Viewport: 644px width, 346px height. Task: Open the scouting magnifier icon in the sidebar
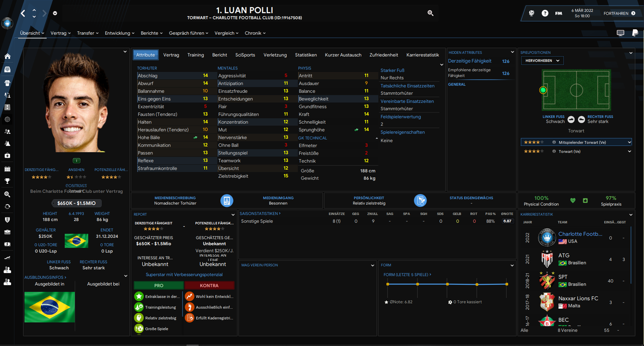coord(7,194)
